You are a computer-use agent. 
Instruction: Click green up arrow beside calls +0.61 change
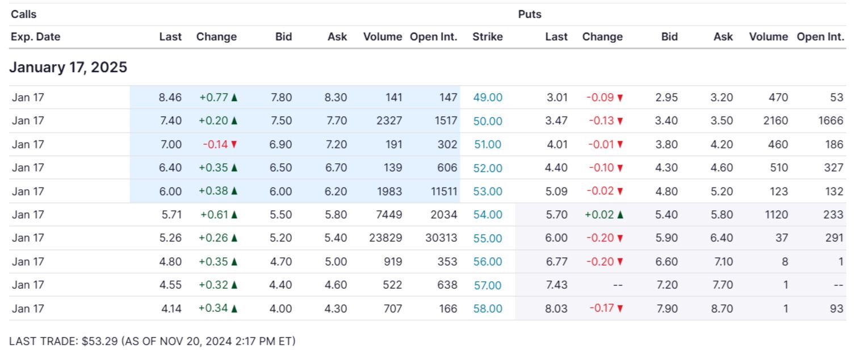pyautogui.click(x=234, y=215)
